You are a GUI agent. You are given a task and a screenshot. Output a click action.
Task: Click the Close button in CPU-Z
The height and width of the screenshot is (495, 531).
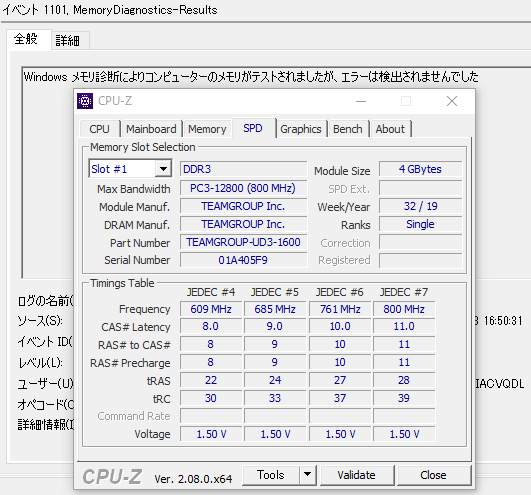[x=434, y=475]
